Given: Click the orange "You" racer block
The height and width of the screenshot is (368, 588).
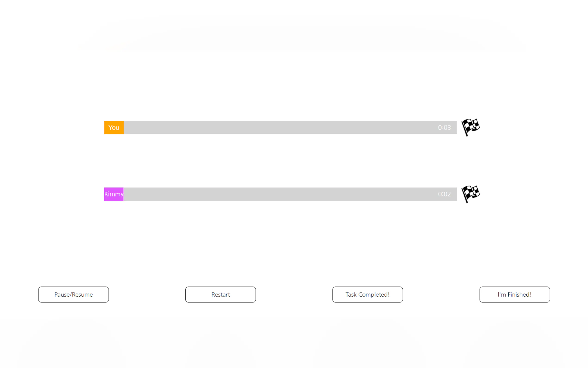Looking at the screenshot, I should pos(114,127).
